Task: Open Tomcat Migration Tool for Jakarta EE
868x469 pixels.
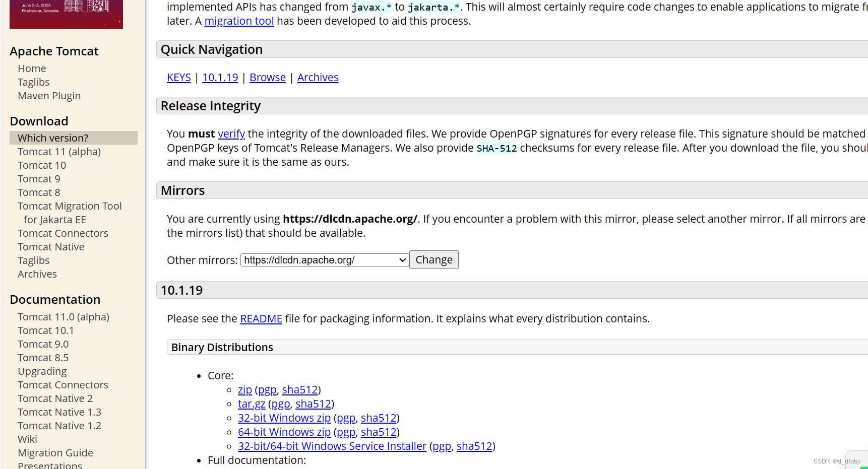Action: tap(70, 213)
